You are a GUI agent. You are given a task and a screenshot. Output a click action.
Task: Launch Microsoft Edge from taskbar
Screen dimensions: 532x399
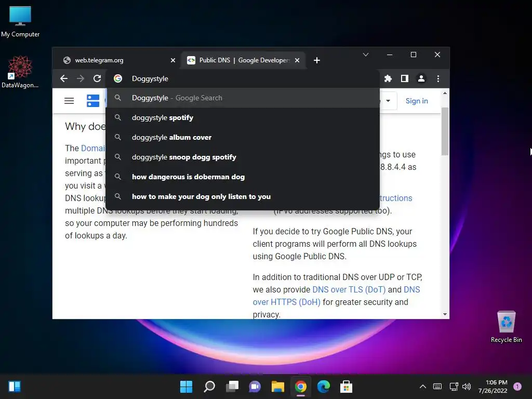pos(323,387)
